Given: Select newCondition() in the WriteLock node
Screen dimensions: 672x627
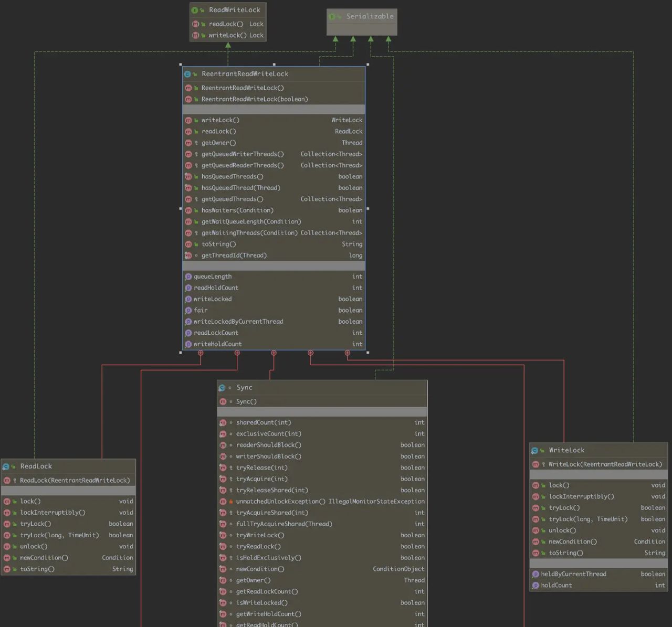Looking at the screenshot, I should pyautogui.click(x=573, y=542).
